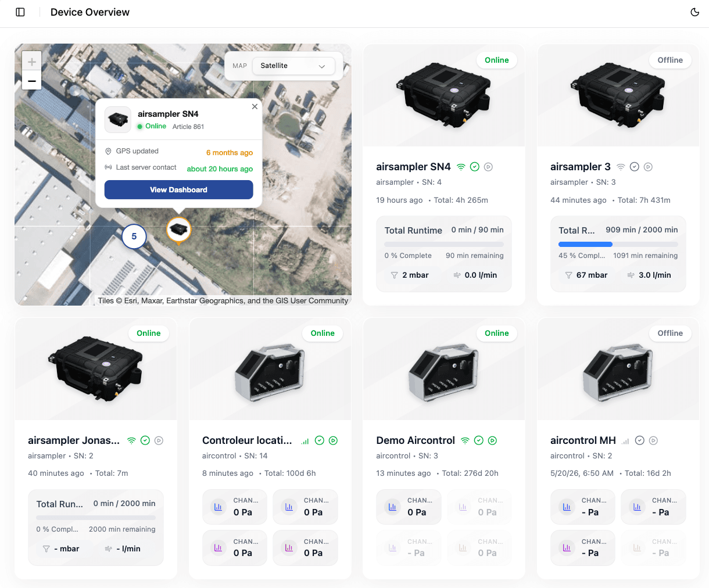The image size is (709, 588).
Task: Click filter icon beside 2 mbar value
Action: tap(394, 275)
